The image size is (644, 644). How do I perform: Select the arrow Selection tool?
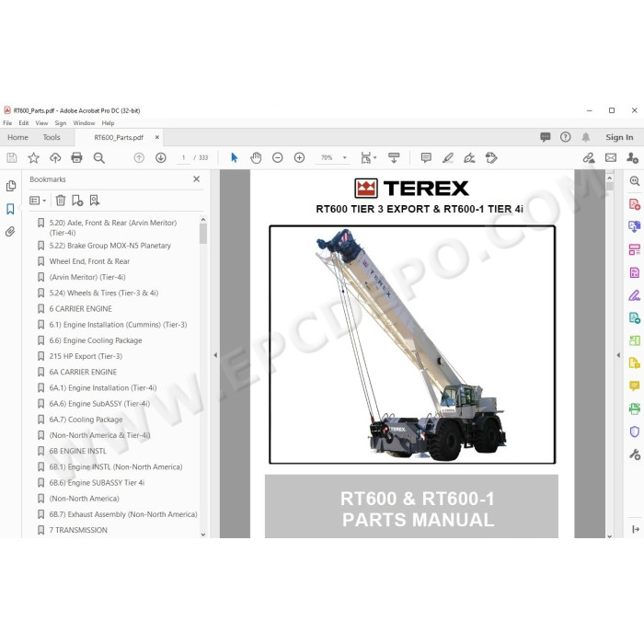[x=234, y=157]
